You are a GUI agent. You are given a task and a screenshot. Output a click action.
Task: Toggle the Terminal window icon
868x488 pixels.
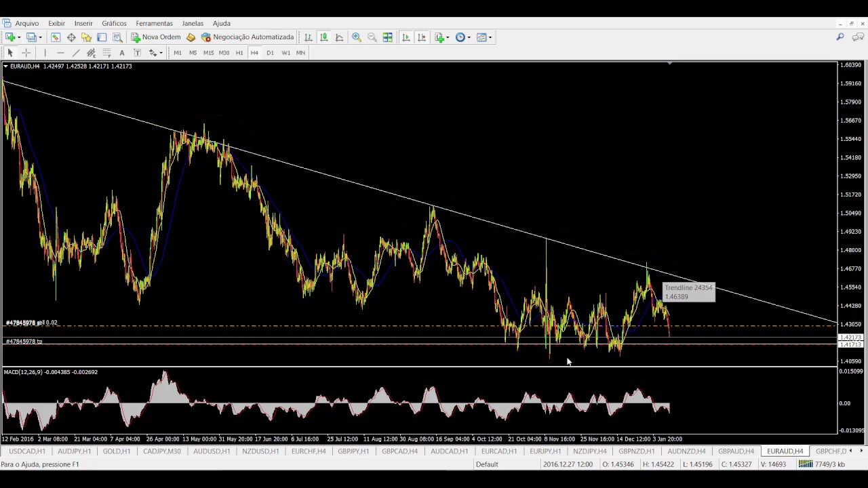click(x=102, y=37)
